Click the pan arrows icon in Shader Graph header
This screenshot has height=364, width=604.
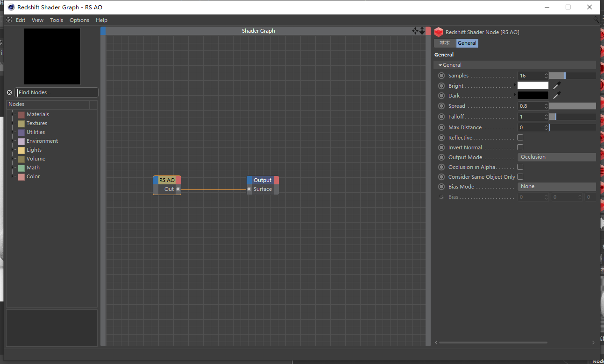415,31
